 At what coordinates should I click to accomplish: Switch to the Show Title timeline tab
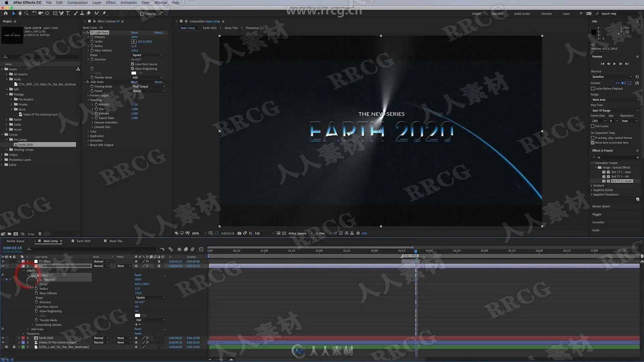[x=115, y=241]
